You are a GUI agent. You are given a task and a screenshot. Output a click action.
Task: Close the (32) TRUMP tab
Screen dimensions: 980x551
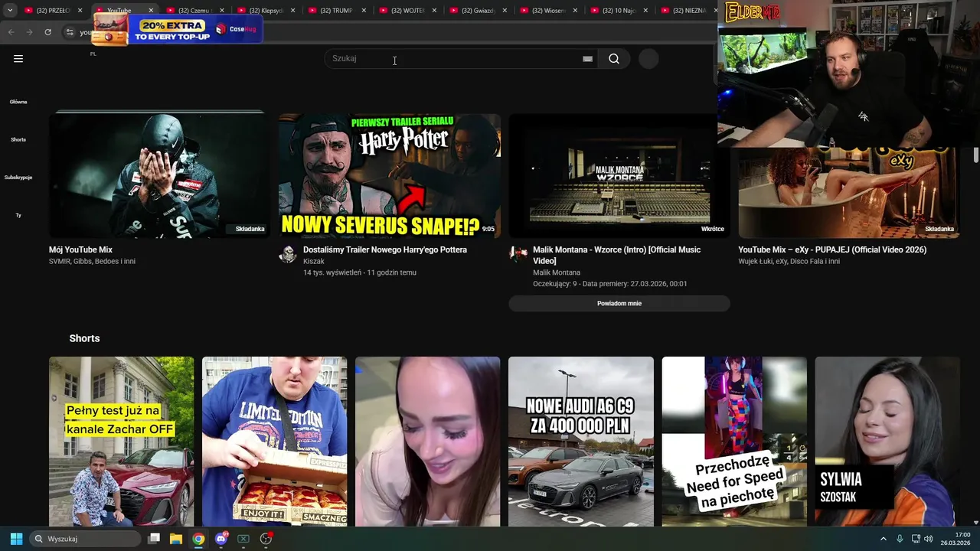coord(363,11)
